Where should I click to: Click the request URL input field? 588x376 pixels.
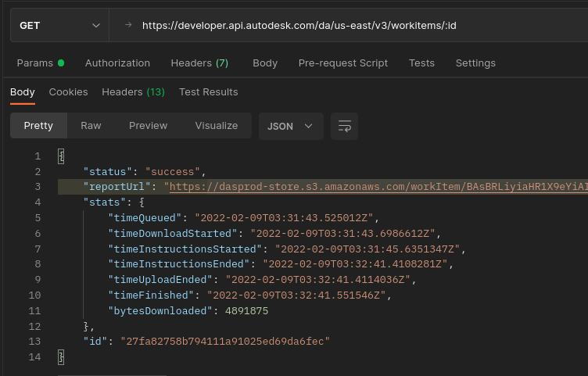(x=349, y=26)
